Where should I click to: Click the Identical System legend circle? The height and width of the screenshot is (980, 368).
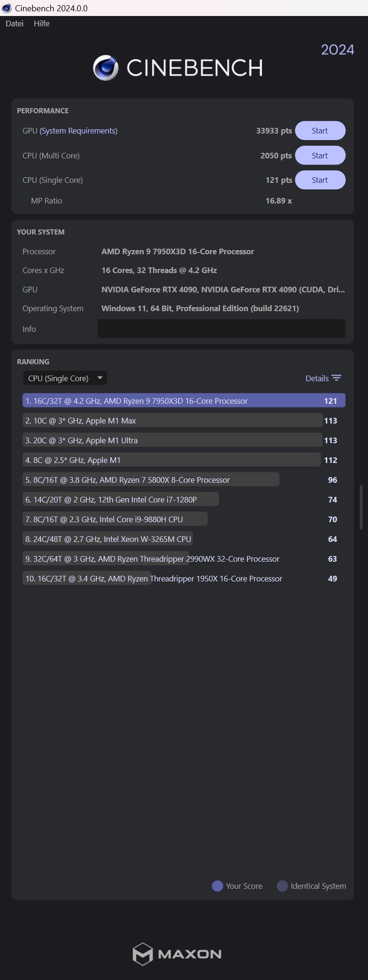click(282, 886)
